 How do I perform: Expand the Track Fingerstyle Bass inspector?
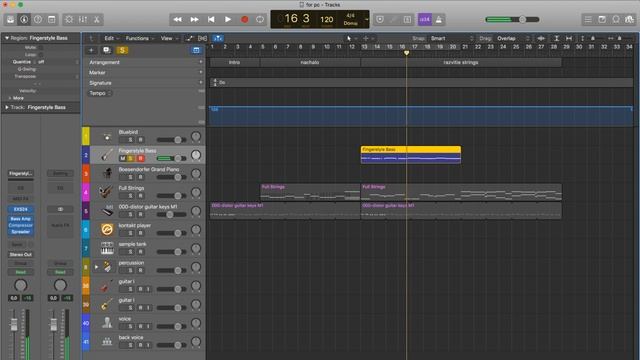click(7, 107)
